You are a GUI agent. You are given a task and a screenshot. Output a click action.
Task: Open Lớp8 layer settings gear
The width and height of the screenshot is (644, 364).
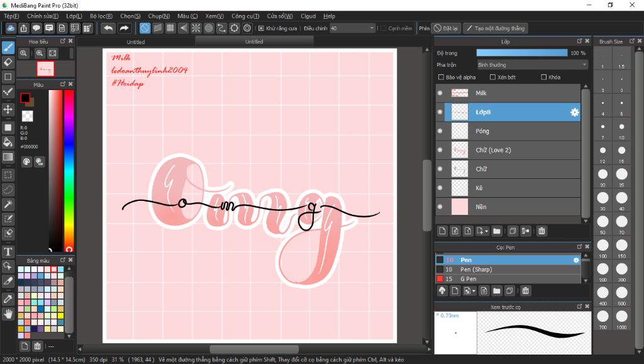575,112
